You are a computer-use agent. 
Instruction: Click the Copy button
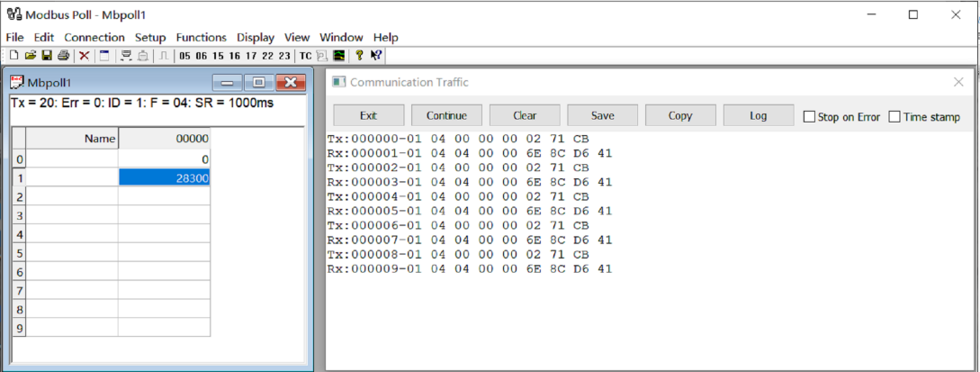tap(680, 115)
